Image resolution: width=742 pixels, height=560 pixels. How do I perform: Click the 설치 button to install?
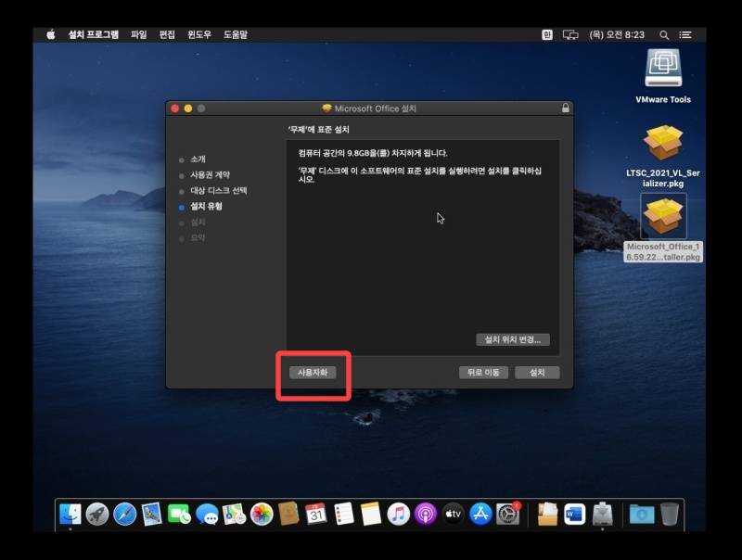pyautogui.click(x=537, y=372)
